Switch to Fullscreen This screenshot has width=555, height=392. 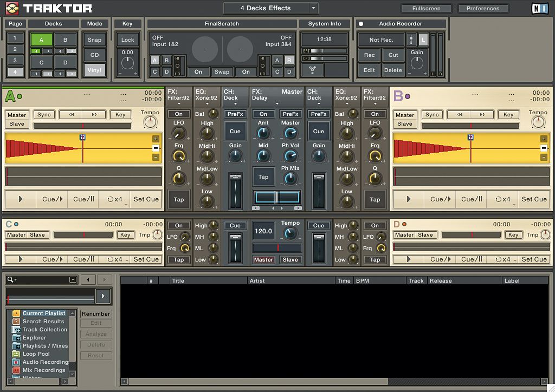426,8
